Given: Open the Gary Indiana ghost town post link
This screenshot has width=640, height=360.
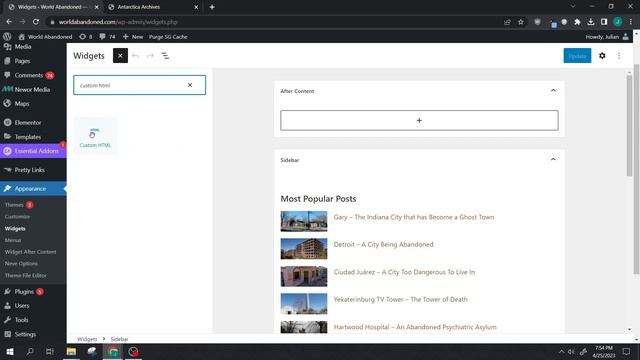Looking at the screenshot, I should 414,217.
